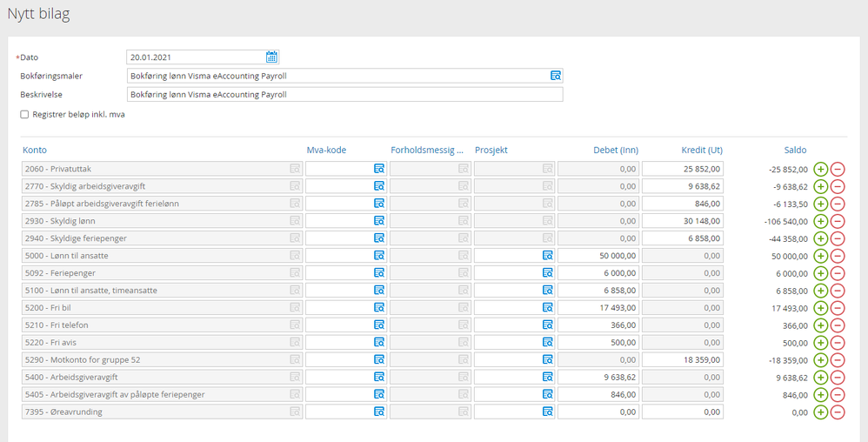Add a row after 5200 Fri bil

click(x=820, y=308)
